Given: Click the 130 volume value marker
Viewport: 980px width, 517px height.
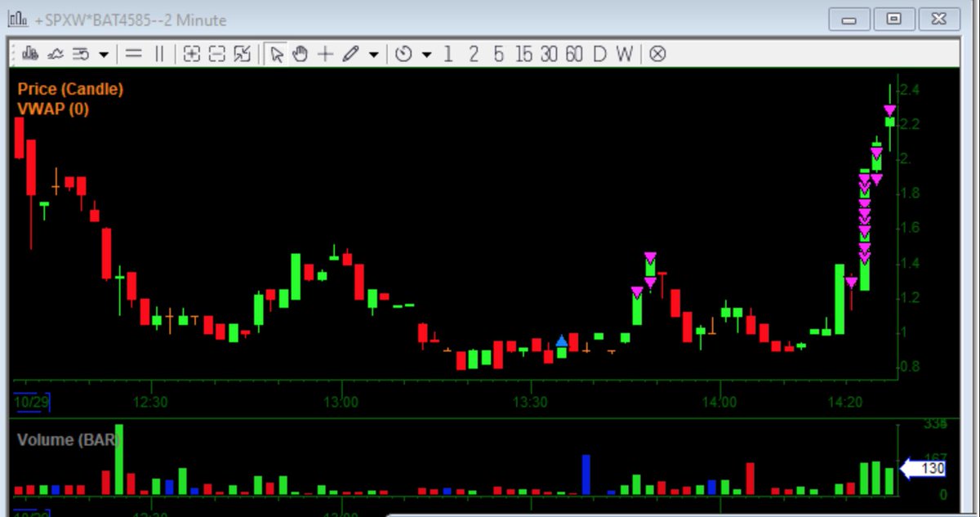Looking at the screenshot, I should pos(923,469).
